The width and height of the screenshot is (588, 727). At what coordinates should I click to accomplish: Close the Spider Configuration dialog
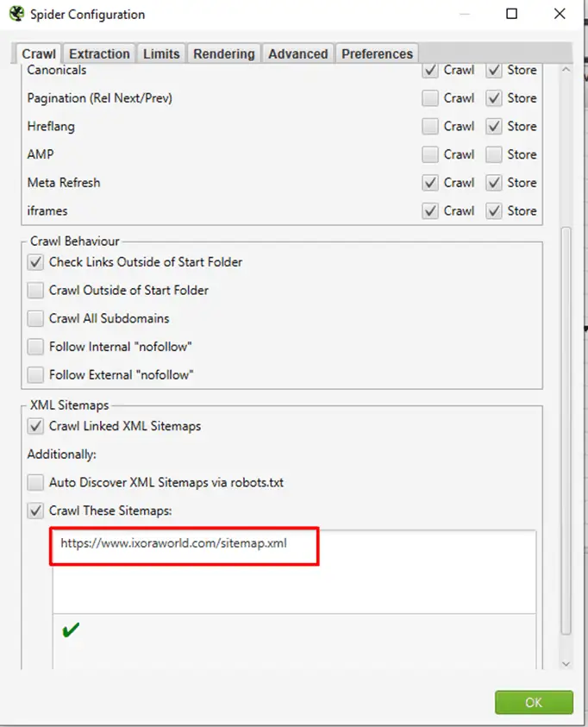560,14
